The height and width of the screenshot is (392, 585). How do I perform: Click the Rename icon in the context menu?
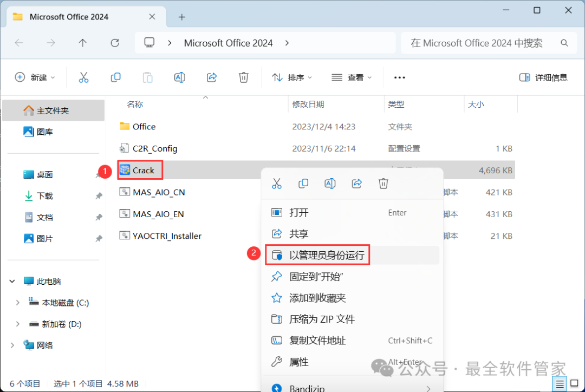click(x=330, y=184)
